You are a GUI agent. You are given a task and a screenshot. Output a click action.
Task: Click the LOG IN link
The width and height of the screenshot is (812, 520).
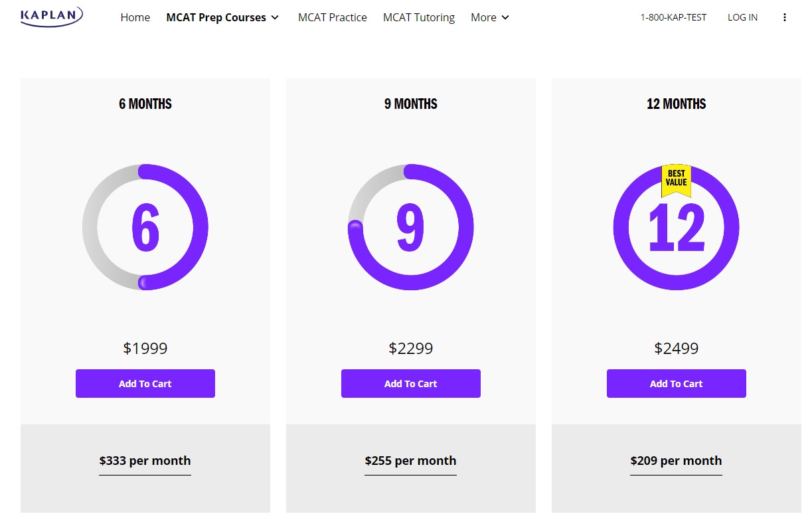742,17
